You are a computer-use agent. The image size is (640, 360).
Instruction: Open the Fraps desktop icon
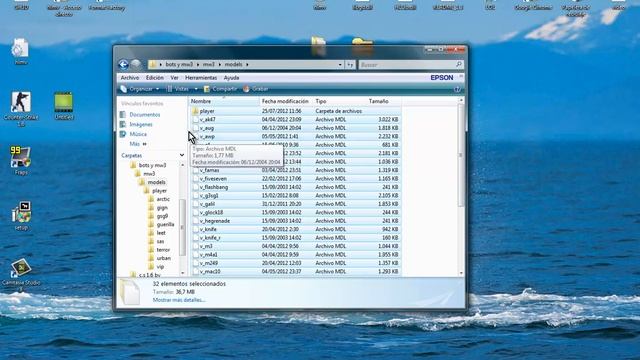click(20, 157)
